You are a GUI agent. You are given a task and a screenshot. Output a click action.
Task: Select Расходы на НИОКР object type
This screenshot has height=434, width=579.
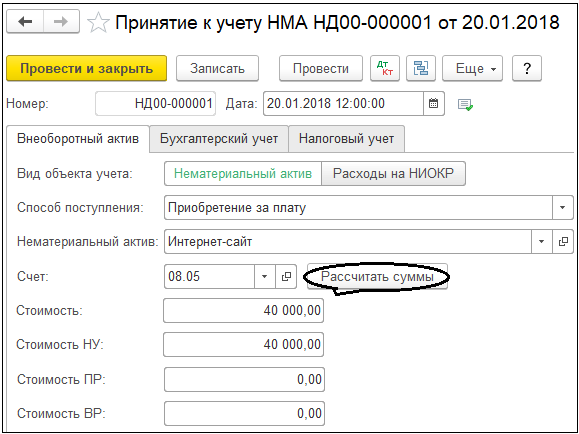393,174
